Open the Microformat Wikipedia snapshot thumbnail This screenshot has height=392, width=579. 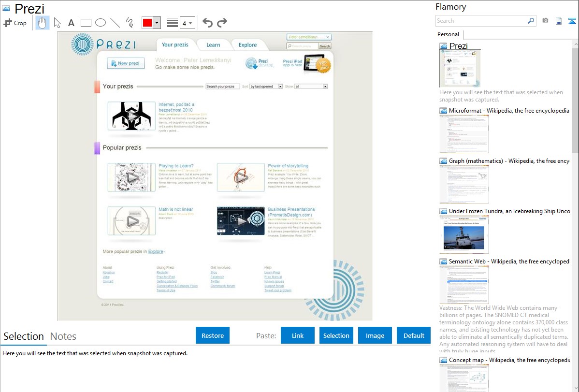(464, 134)
